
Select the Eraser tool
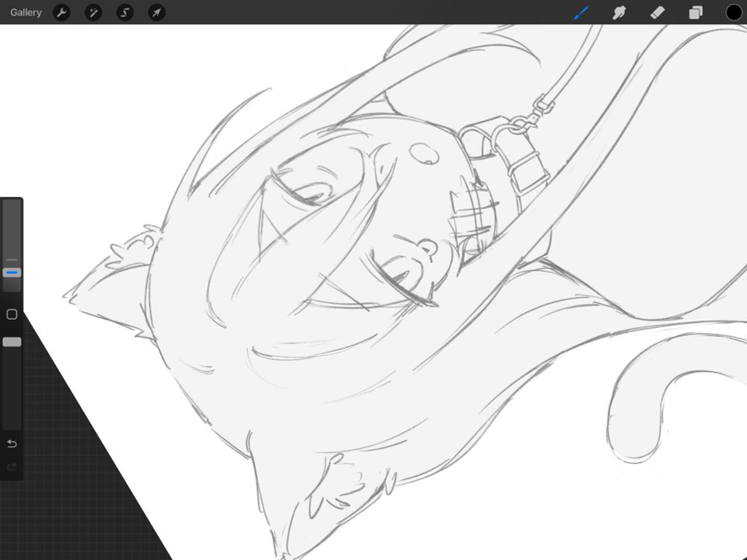click(657, 13)
